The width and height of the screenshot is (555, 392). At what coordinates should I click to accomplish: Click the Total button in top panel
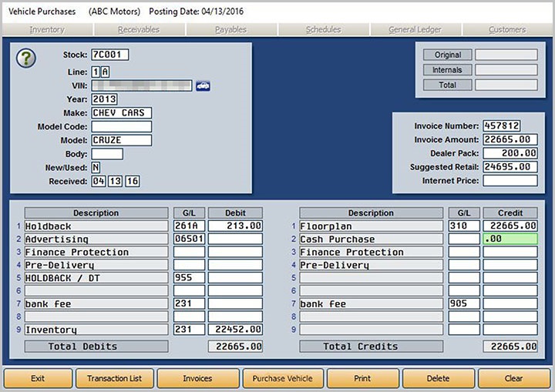tap(448, 85)
